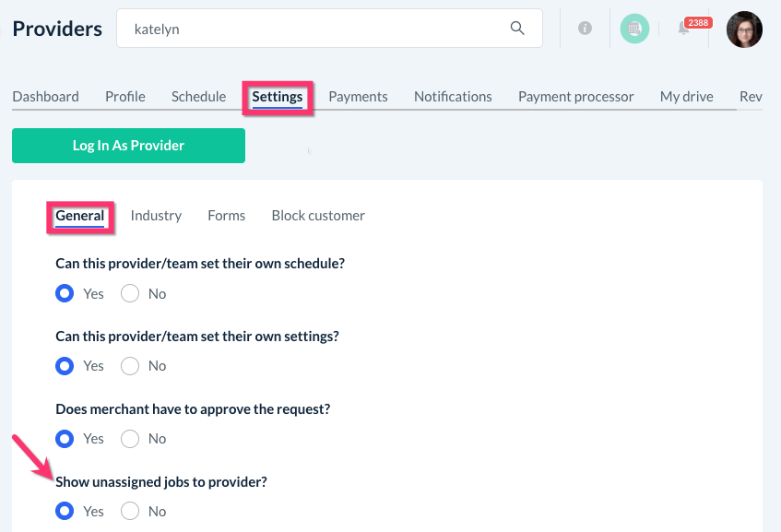The height and width of the screenshot is (532, 781).
Task: Go to the Schedule tab
Action: click(198, 96)
